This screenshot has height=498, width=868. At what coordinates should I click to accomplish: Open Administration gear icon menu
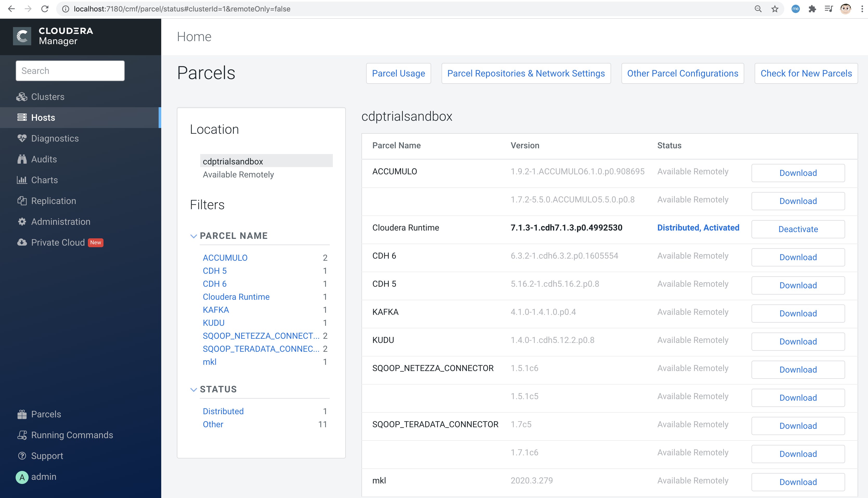coord(22,222)
